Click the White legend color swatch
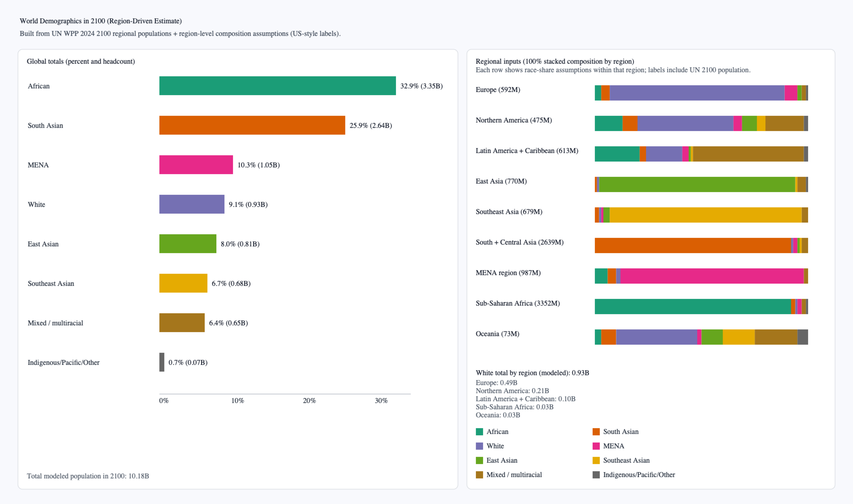The image size is (853, 504). coord(479,446)
